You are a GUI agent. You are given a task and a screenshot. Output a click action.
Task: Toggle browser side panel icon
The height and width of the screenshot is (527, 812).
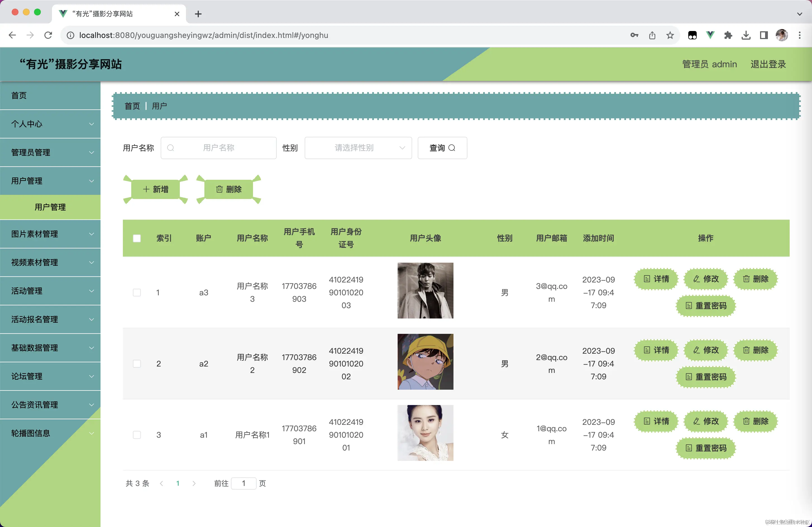(x=763, y=35)
